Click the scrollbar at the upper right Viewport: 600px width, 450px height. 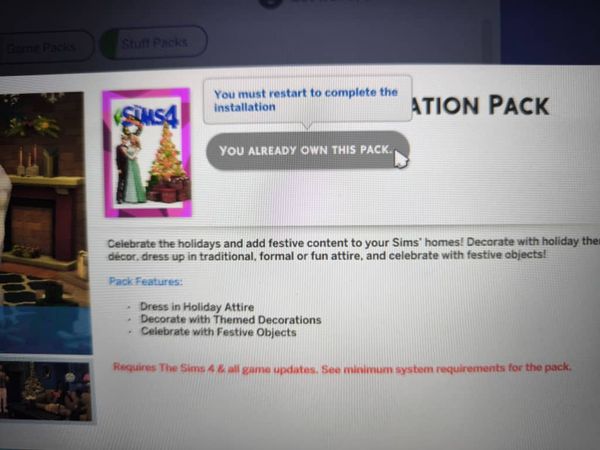coord(487,39)
